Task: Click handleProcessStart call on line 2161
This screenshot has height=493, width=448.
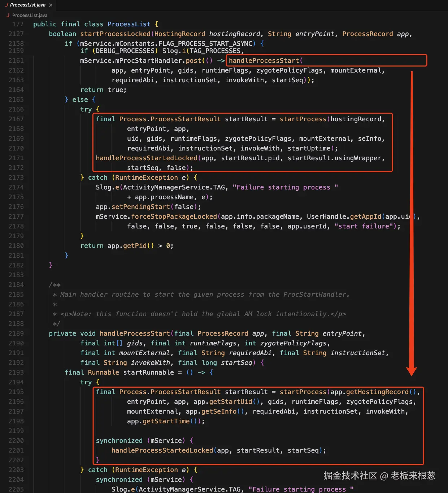Action: coord(264,61)
